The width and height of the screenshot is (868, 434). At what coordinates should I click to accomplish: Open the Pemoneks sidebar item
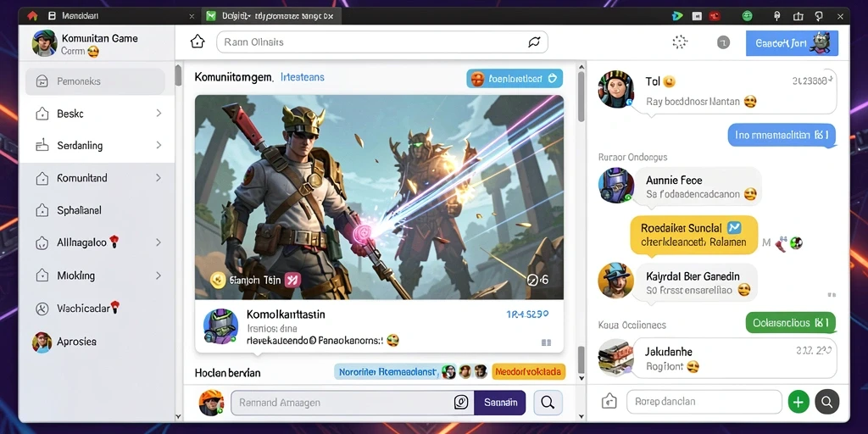pyautogui.click(x=95, y=81)
